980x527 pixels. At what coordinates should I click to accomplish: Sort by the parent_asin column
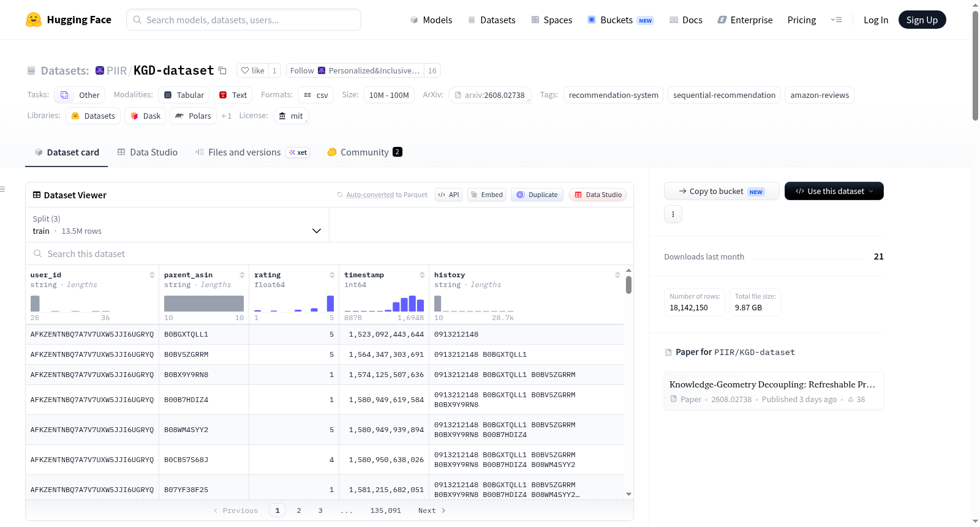[242, 275]
